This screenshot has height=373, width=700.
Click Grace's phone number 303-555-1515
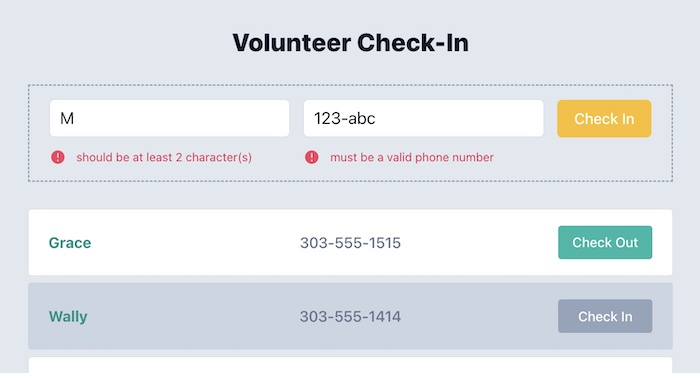point(350,243)
